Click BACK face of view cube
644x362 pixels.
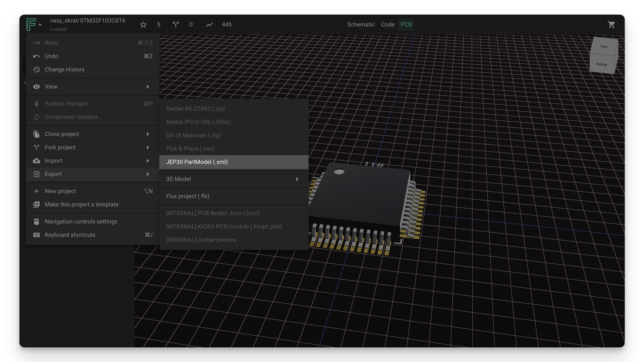tap(602, 64)
